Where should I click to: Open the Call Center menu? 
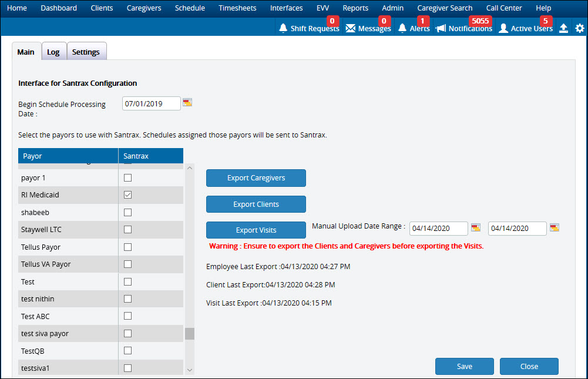504,8
